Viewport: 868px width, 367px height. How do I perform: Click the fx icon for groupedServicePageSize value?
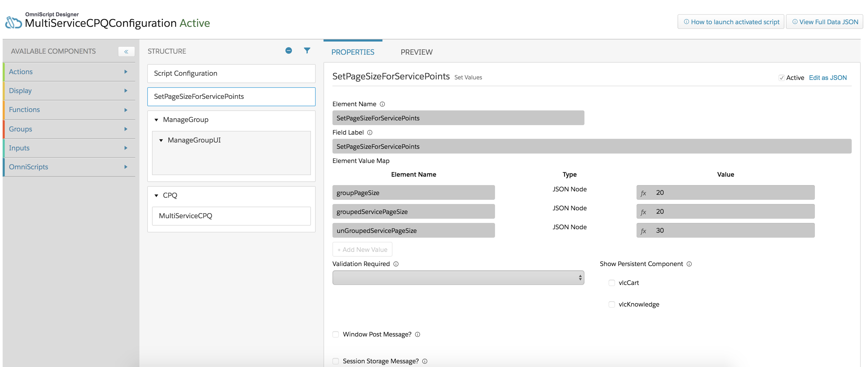pos(643,212)
